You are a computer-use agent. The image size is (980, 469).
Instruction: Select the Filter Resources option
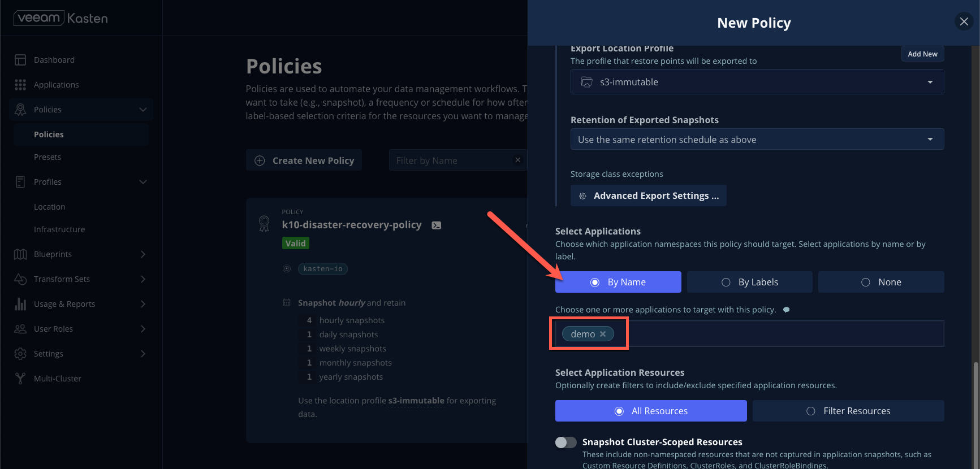tap(848, 411)
